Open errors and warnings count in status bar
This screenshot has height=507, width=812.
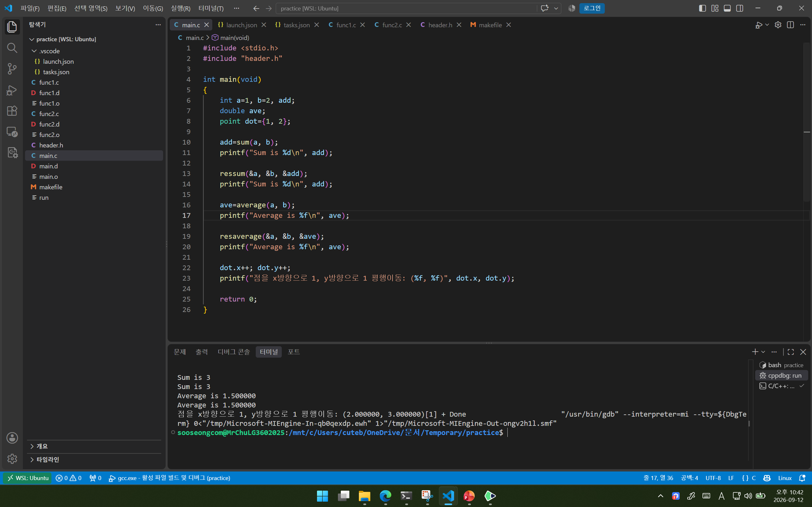coord(69,478)
